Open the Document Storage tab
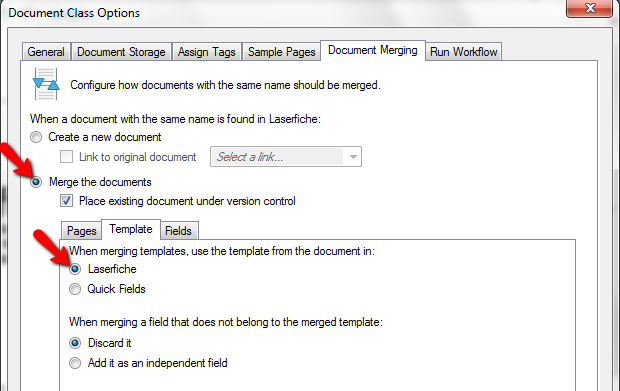Viewport: 620px width, 391px height. (121, 52)
